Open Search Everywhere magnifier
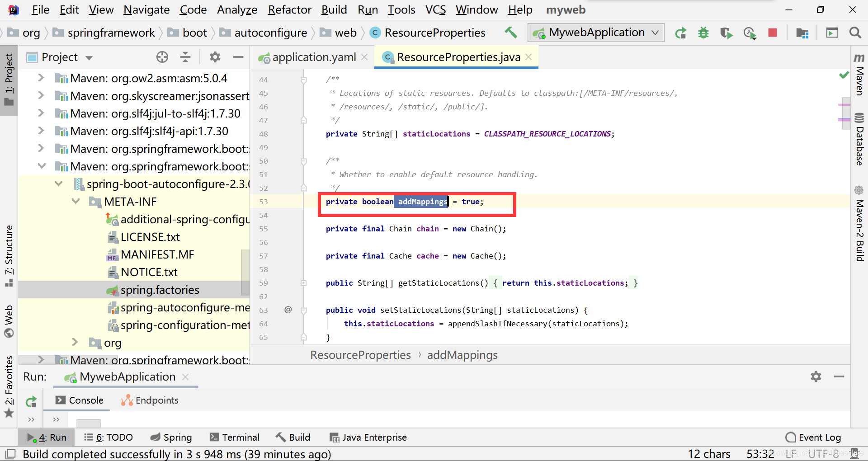Screen dimensions: 868x461 pyautogui.click(x=855, y=33)
